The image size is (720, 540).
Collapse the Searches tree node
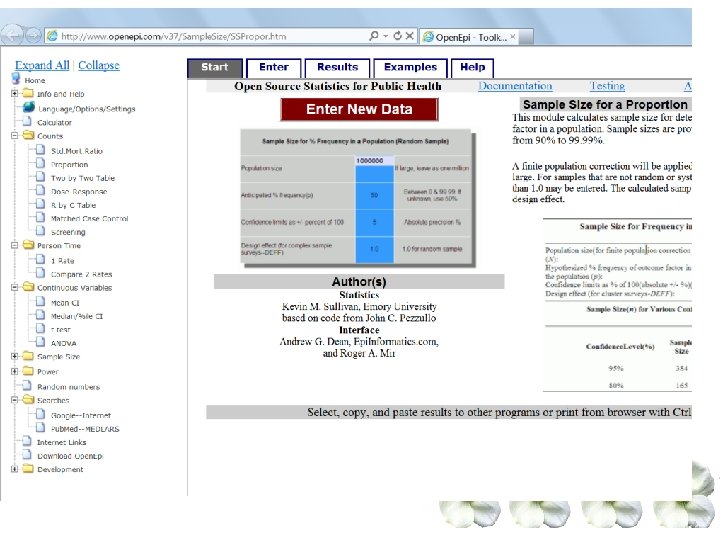tap(15, 400)
